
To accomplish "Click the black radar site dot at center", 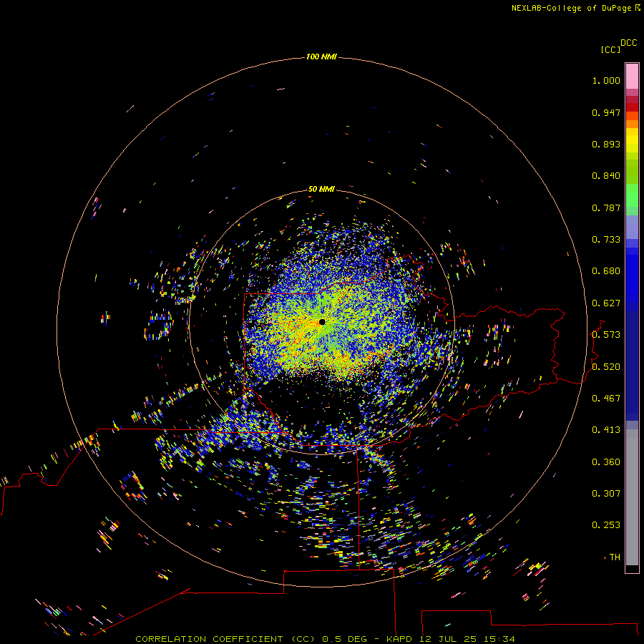I will click(x=322, y=322).
